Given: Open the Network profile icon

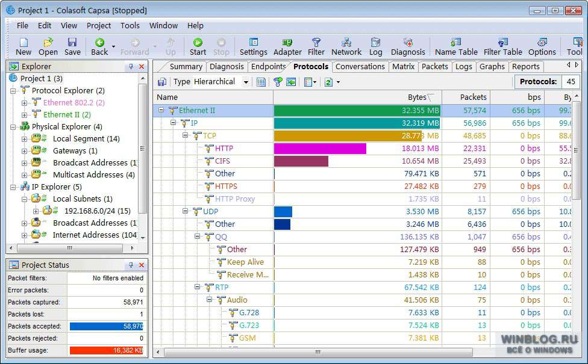Looking at the screenshot, I should [x=346, y=43].
